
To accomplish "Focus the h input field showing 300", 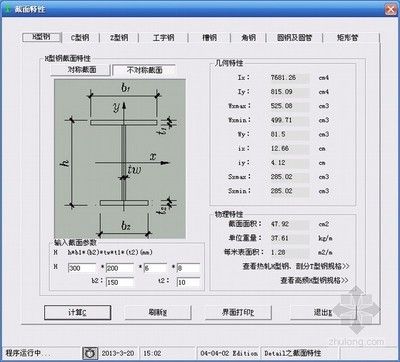I will tap(82, 268).
